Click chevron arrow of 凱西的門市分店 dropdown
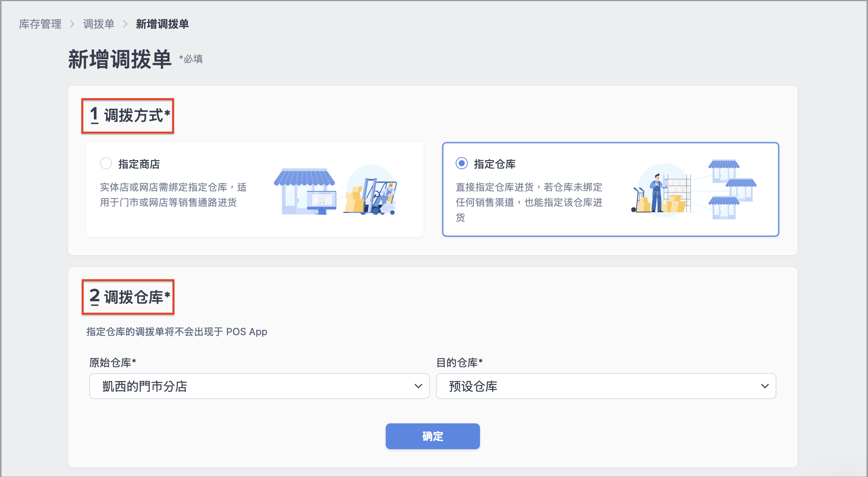Screen dimensions: 868x477 tap(418, 386)
